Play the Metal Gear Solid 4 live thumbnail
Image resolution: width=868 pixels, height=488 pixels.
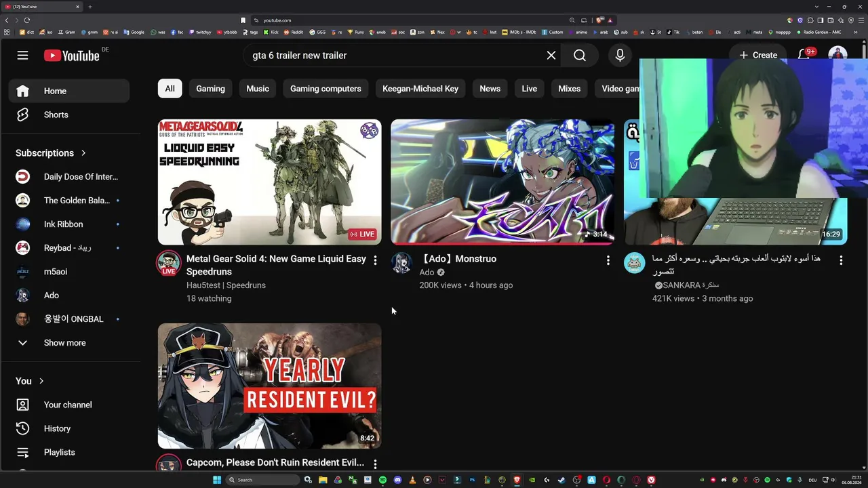tap(270, 182)
